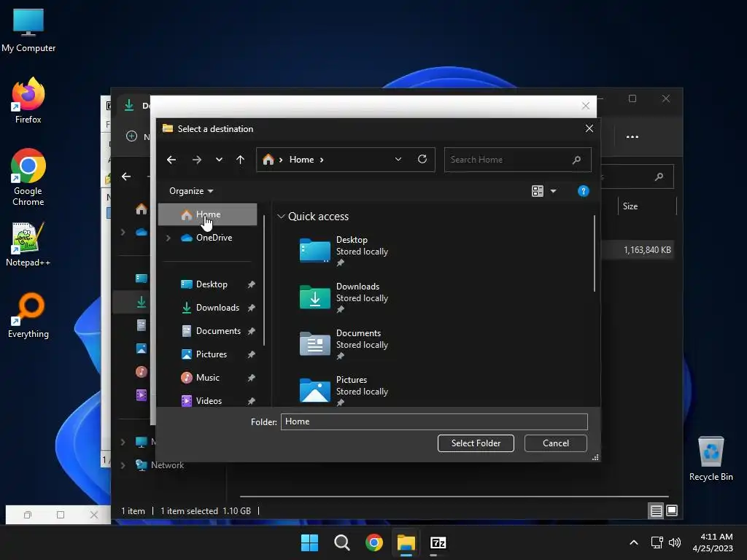Select the Documents folder in Quick access
Screen dimensions: 747x560
[344, 344]
